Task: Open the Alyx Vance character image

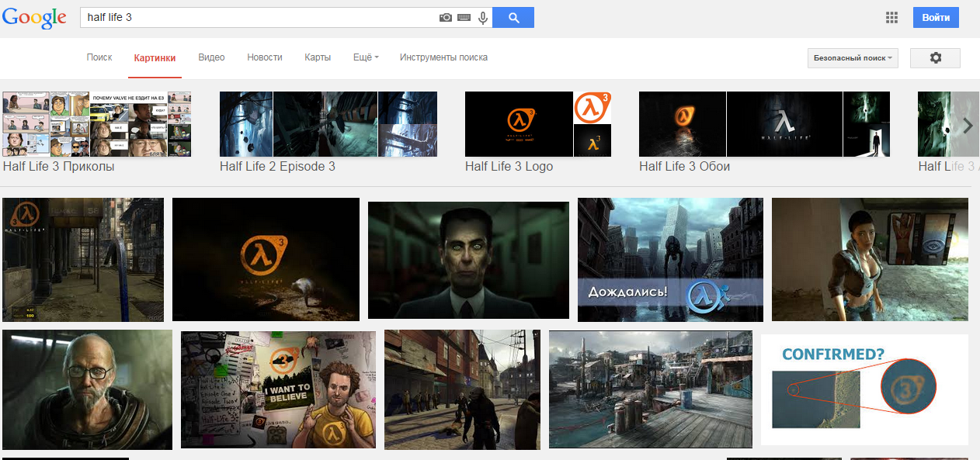Action: tap(870, 260)
